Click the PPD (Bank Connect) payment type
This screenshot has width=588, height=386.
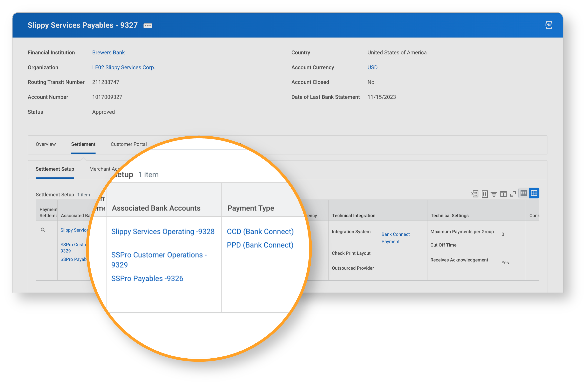coord(260,245)
